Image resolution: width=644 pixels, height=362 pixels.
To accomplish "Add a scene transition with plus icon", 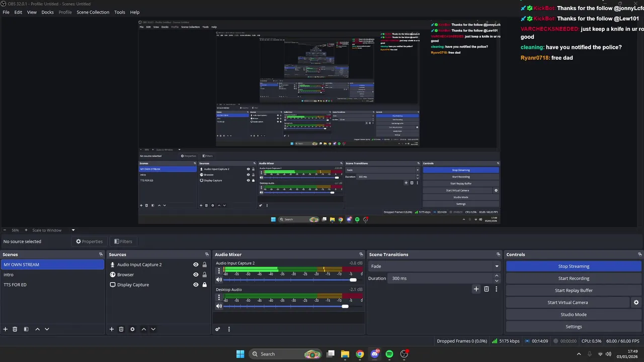I will click(476, 289).
